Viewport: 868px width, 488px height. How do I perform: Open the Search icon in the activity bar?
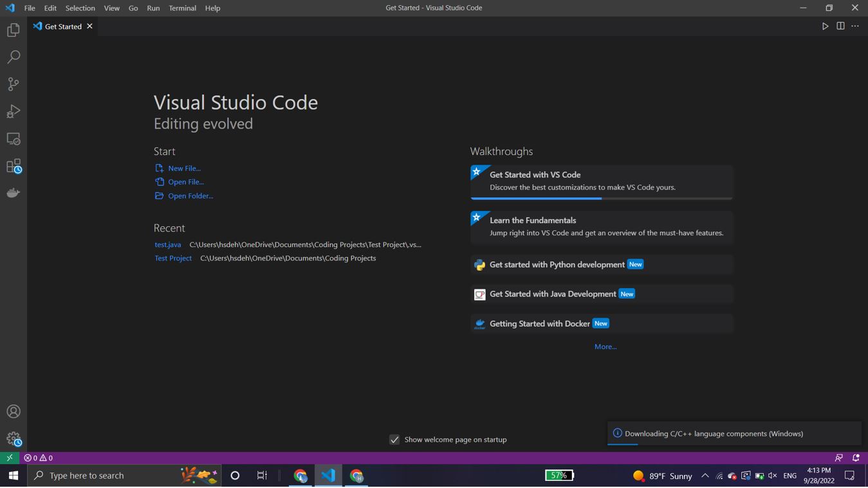[13, 57]
